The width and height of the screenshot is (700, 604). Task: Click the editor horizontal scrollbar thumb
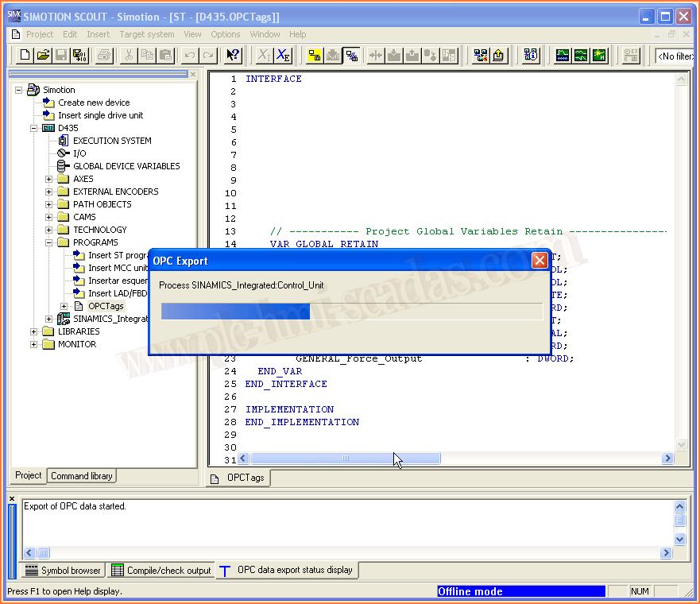point(346,459)
